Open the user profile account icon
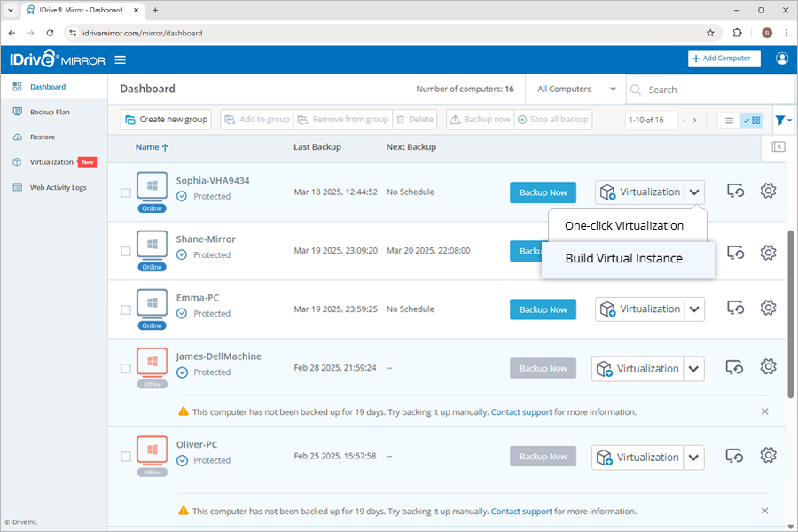 pyautogui.click(x=782, y=59)
